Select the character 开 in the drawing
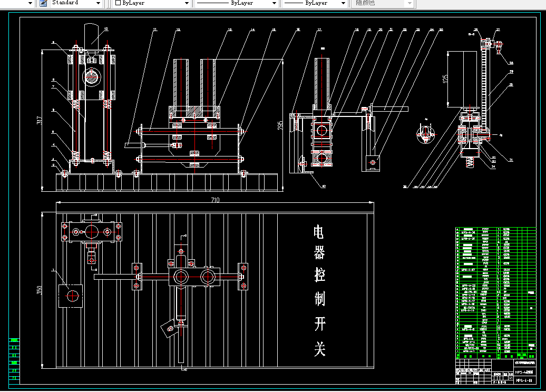This screenshot has width=546, height=392. click(x=320, y=324)
